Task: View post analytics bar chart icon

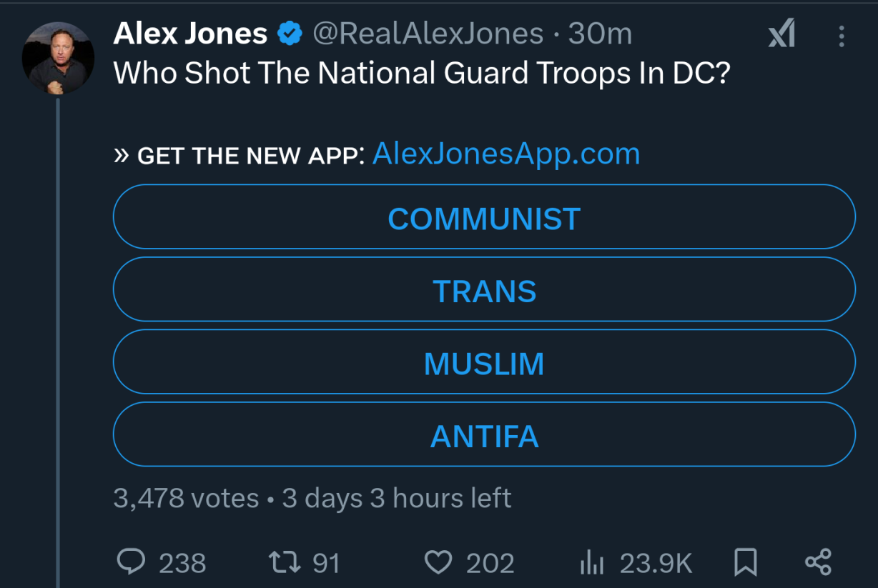Action: point(592,563)
